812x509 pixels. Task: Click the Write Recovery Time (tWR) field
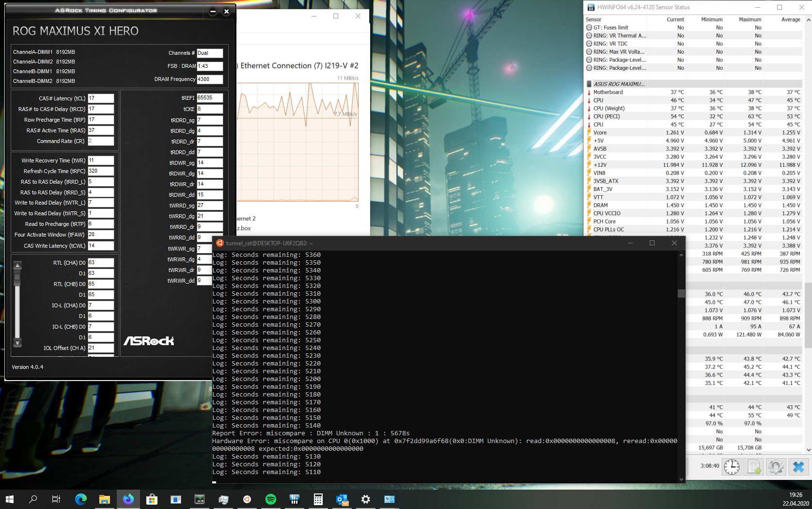pos(101,160)
